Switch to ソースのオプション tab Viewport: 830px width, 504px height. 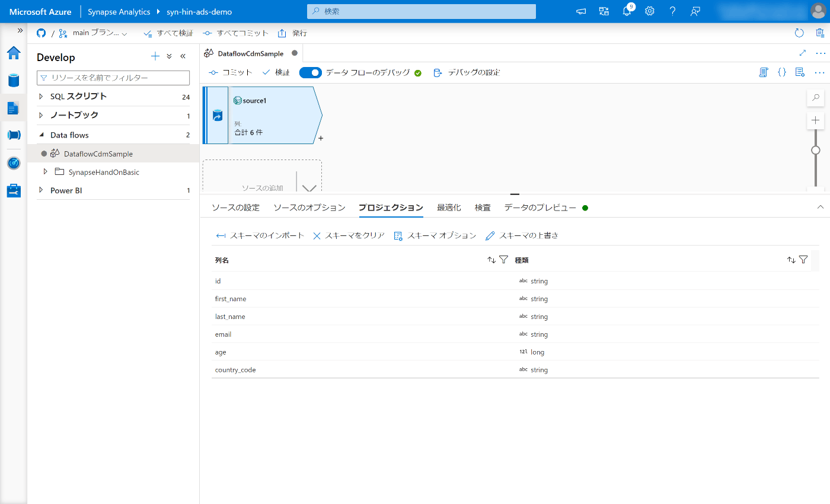tap(309, 208)
